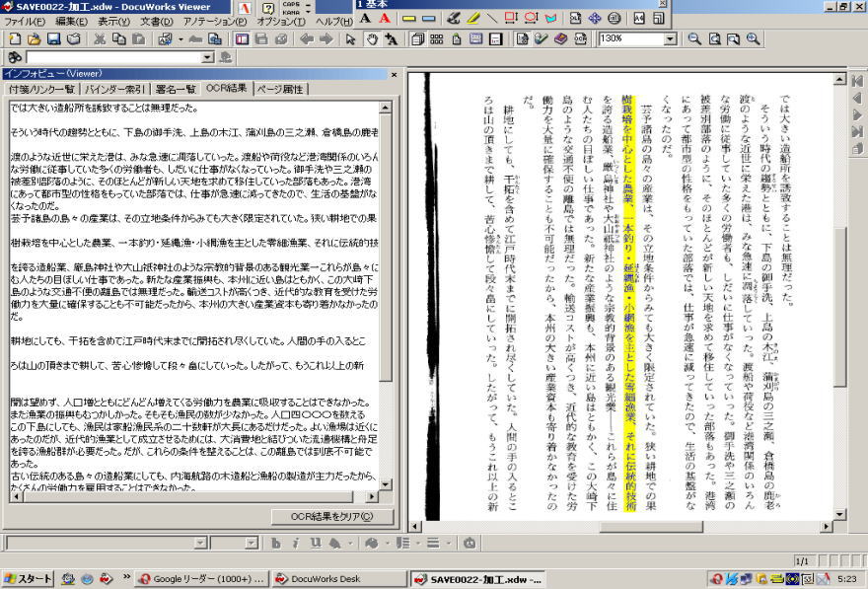Click the SAVE0022-加工.xdw taskbar button
Viewport: 868px width, 589px height.
coord(478,579)
